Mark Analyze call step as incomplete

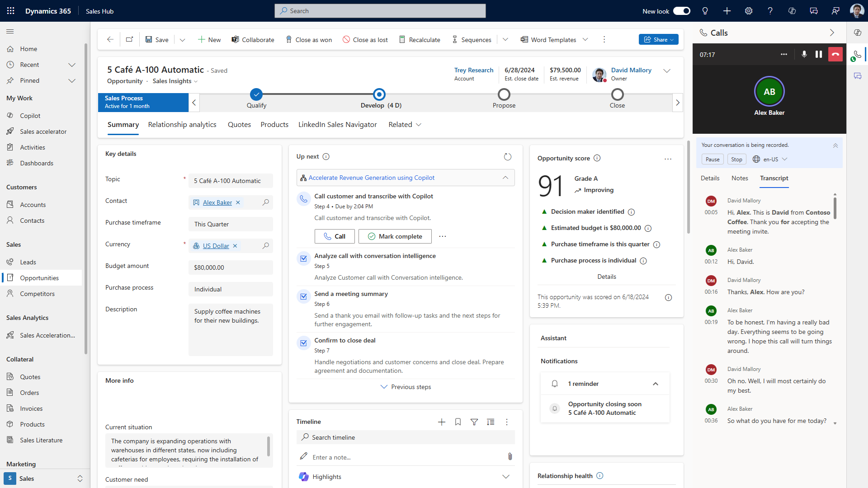(x=303, y=258)
